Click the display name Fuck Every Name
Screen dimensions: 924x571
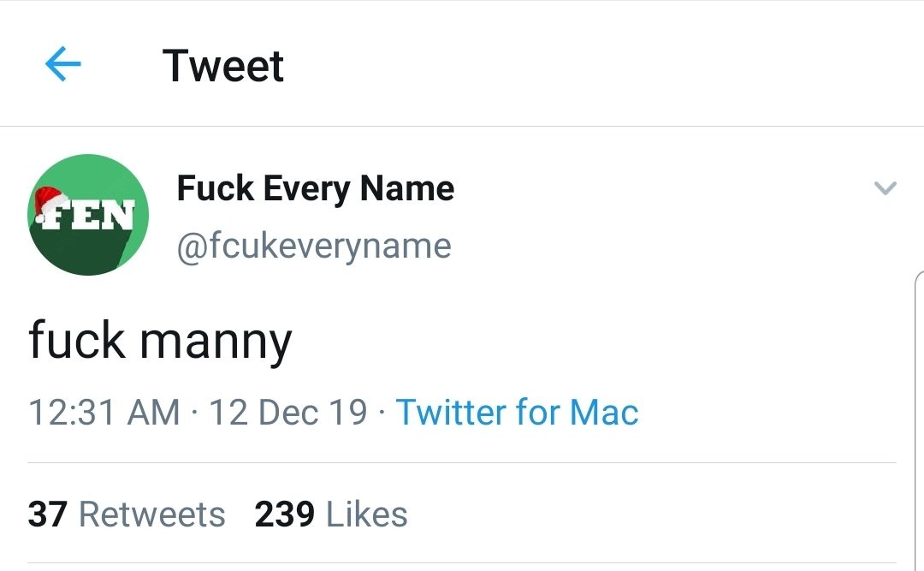coord(315,188)
